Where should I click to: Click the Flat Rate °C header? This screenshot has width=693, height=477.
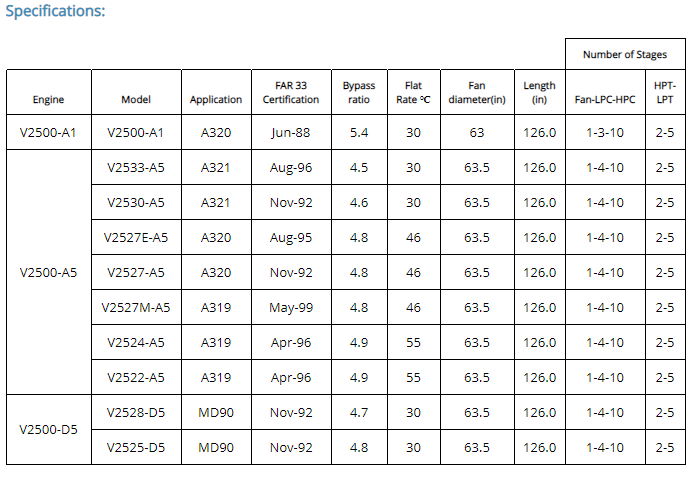pos(413,93)
